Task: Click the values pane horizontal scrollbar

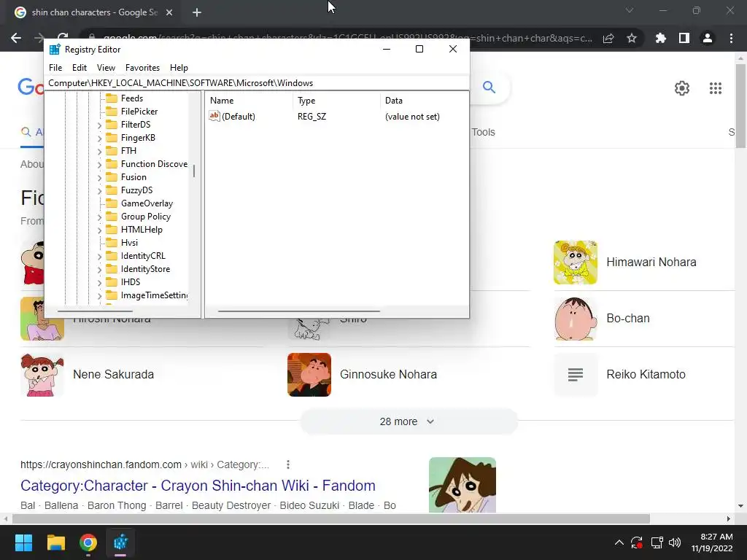Action: pos(298,311)
